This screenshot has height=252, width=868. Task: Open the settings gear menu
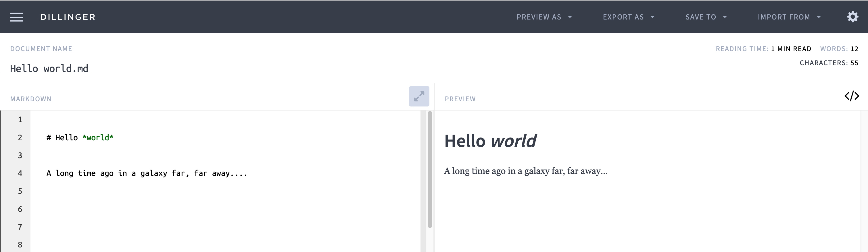(x=852, y=17)
